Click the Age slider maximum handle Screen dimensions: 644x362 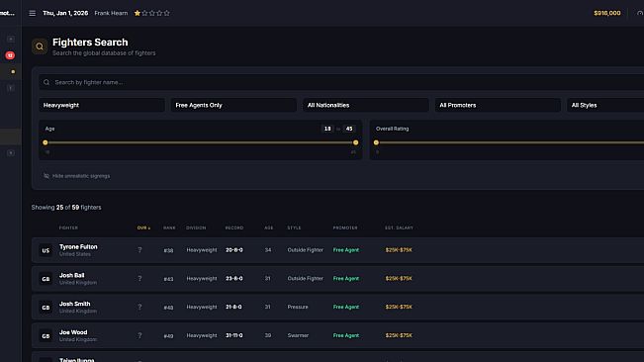tap(356, 142)
